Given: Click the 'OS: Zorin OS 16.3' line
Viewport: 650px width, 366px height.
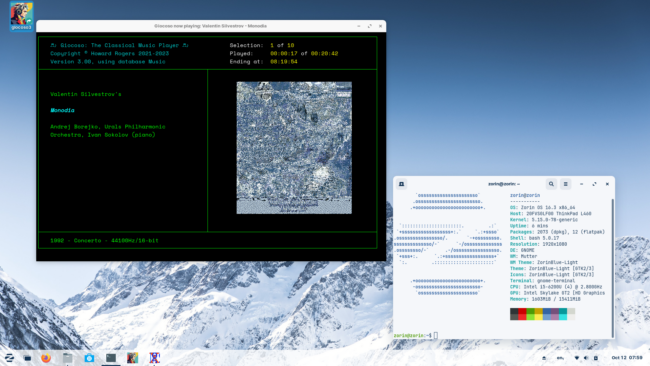Looking at the screenshot, I should pos(543,207).
